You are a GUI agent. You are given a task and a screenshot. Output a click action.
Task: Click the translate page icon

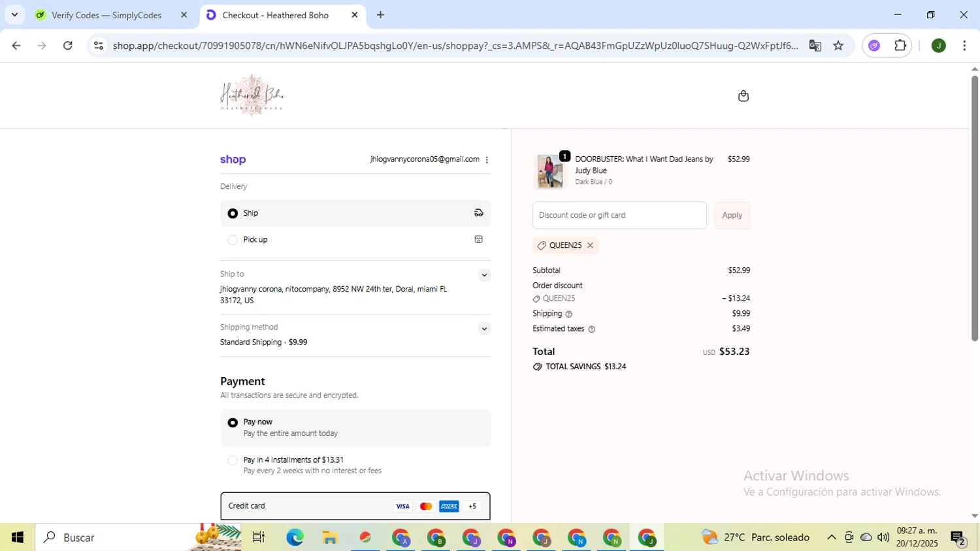click(815, 46)
